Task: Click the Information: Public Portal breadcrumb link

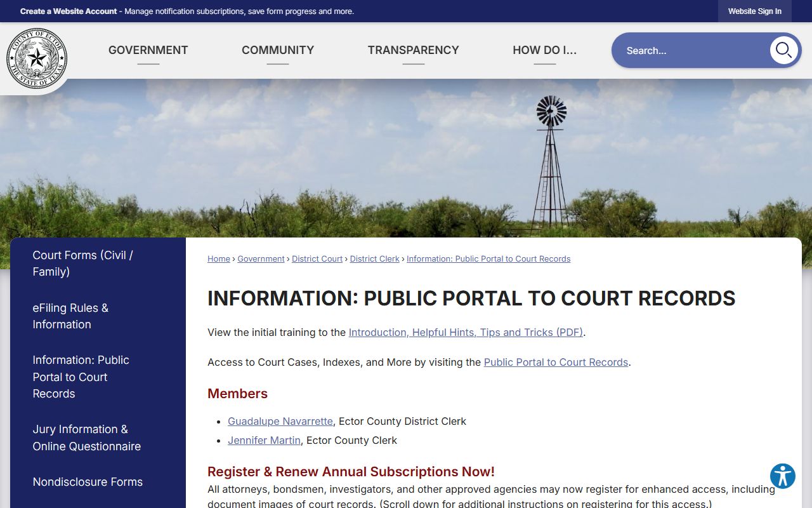Action: coord(488,259)
